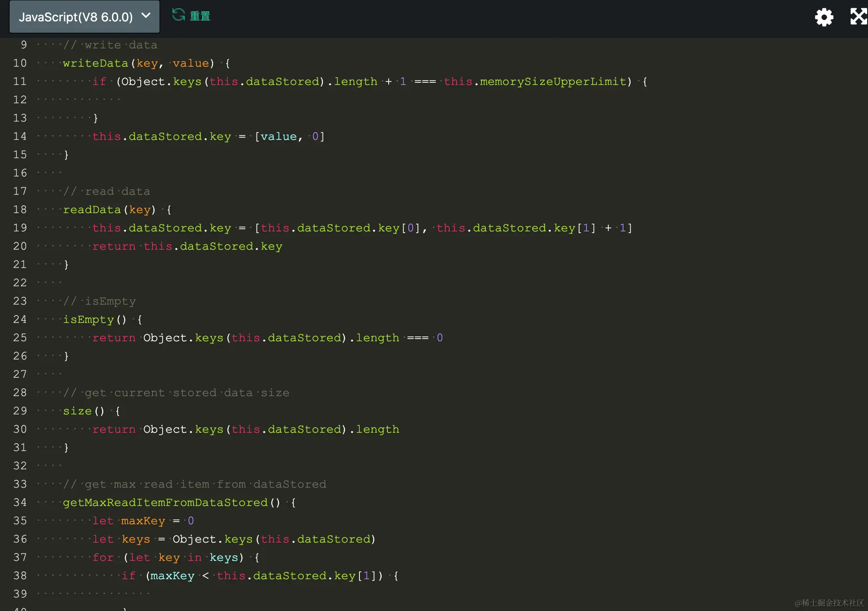
Task: Click the maxKey variable on line 35
Action: [143, 521]
